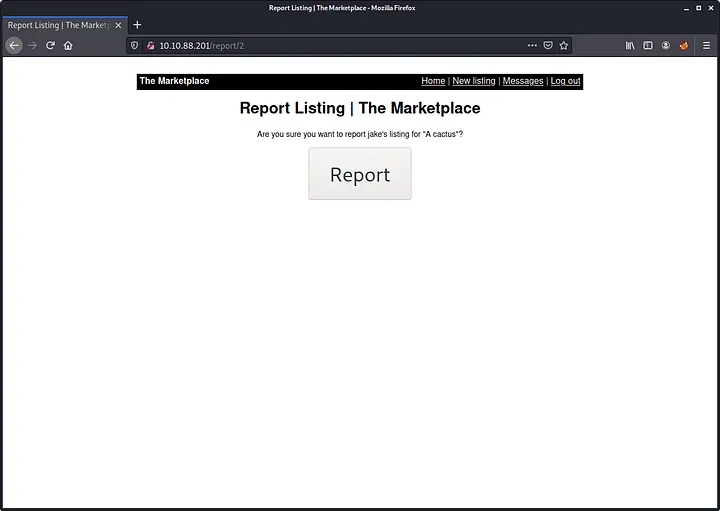Open the Firefox account icon

point(666,45)
